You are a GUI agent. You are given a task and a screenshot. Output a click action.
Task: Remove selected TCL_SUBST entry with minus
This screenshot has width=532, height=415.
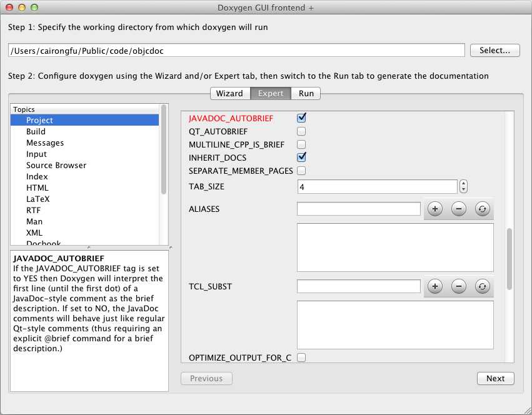458,286
